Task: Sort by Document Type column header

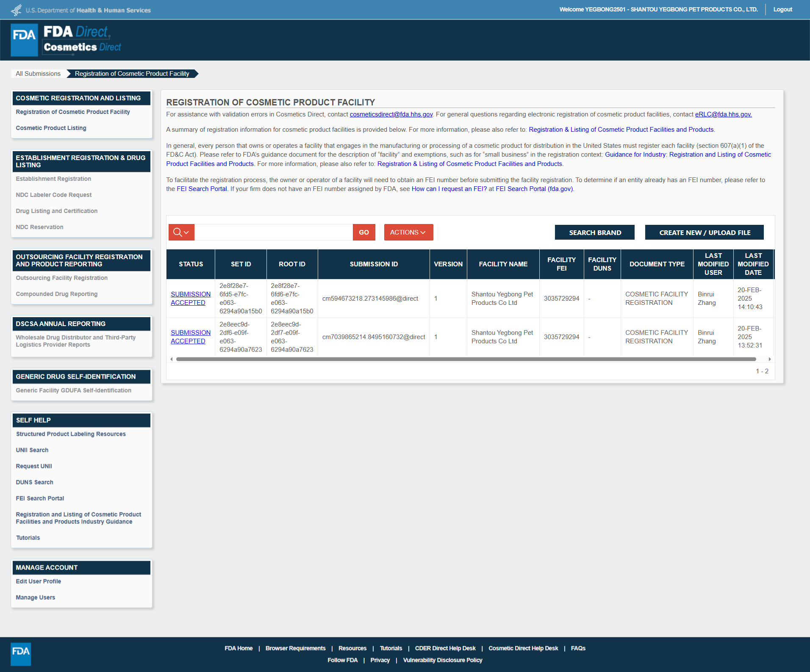Action: pos(657,264)
